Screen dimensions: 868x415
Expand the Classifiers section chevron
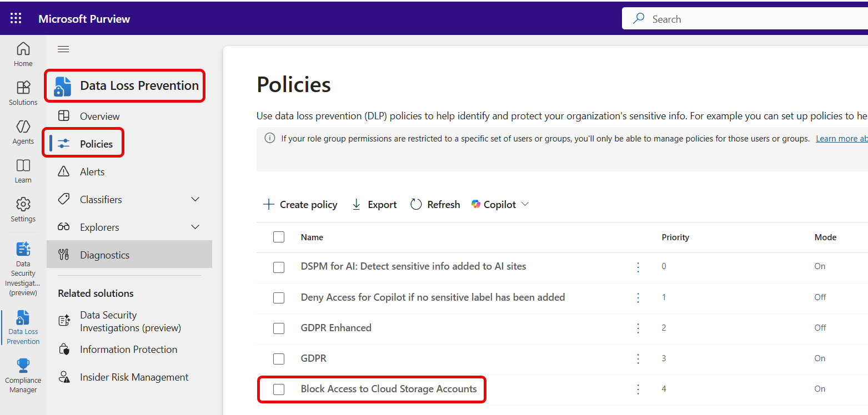pyautogui.click(x=195, y=199)
